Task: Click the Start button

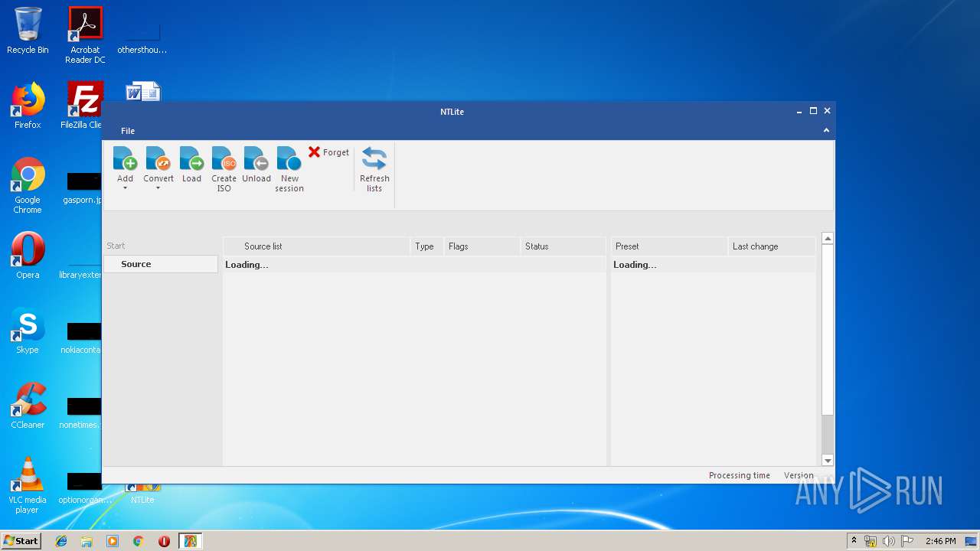Action: [21, 541]
